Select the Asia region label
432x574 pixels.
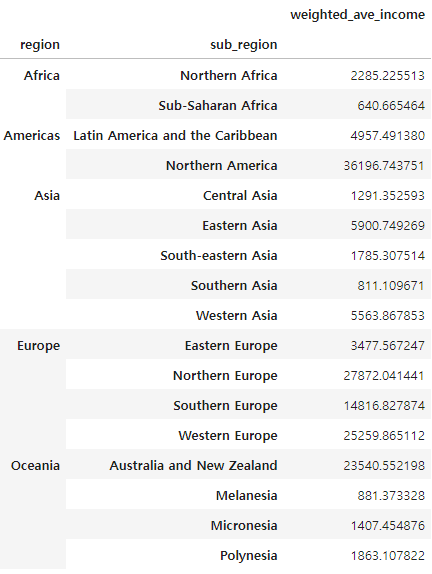pos(47,195)
